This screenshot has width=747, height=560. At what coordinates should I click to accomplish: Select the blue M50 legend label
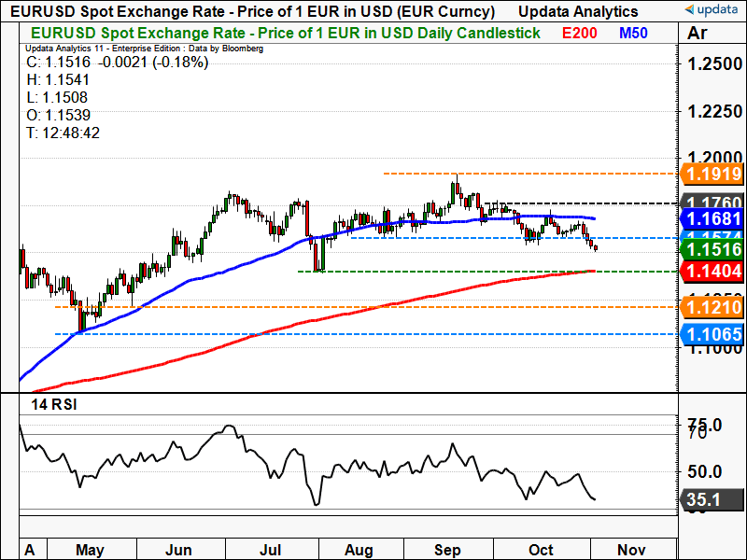pos(635,33)
